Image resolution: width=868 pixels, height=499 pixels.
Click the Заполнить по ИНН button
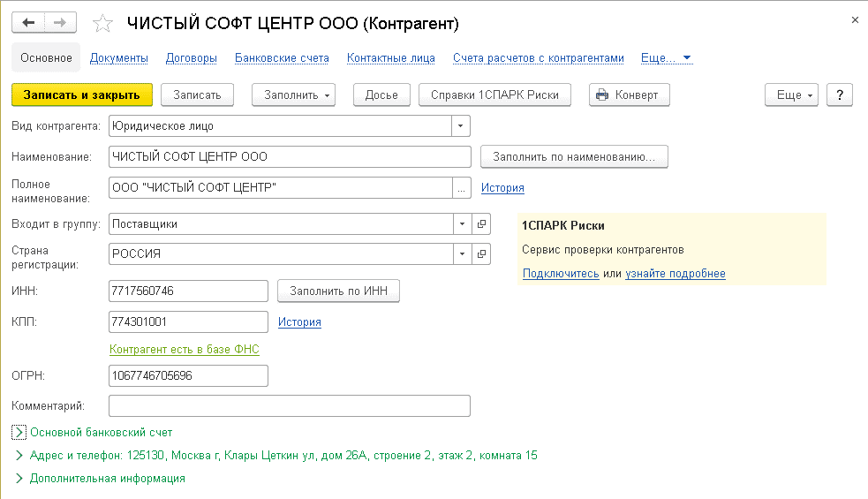(338, 291)
